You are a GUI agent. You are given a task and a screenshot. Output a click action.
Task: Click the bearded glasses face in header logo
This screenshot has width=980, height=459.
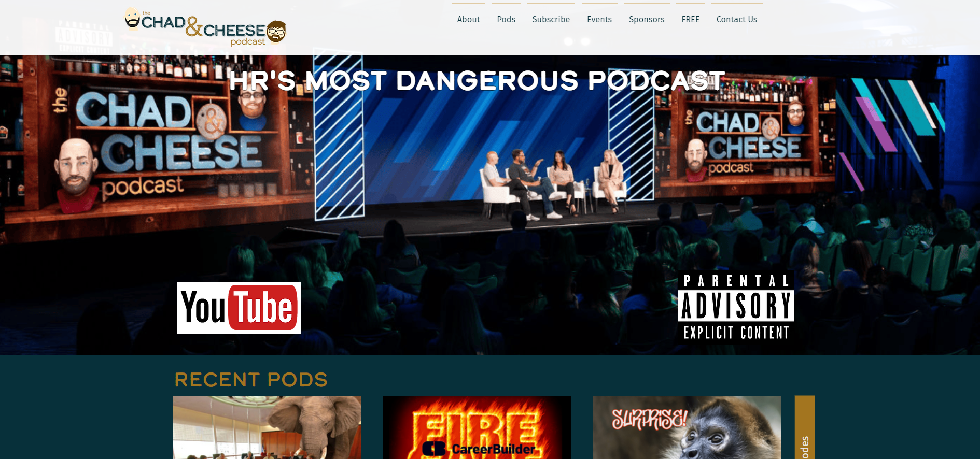point(276,32)
